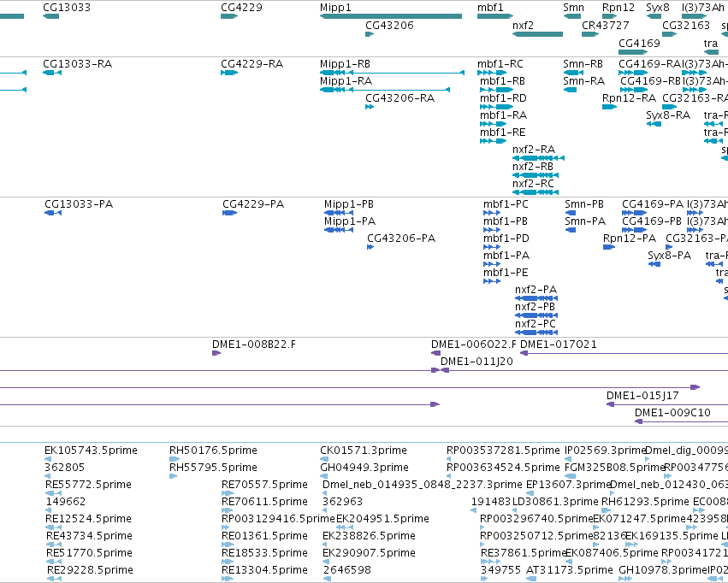728x583 pixels.
Task: Click the Rpn12-RA transcript label
Action: (x=629, y=97)
